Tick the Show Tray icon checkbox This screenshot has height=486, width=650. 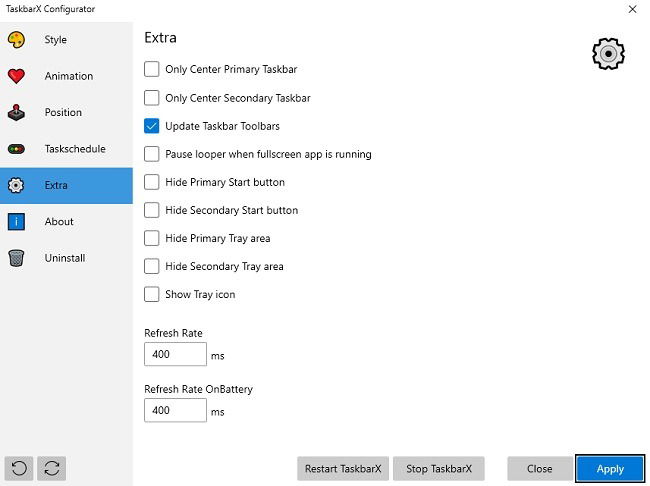[x=151, y=294]
